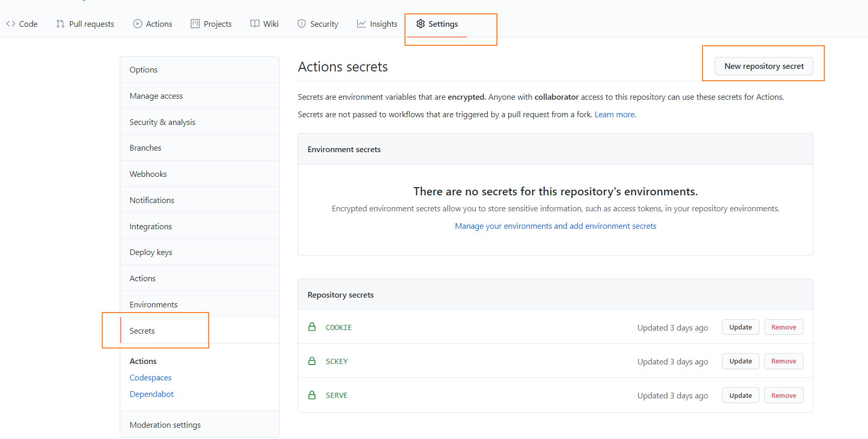Switch to the Pull requests tab

click(x=91, y=24)
